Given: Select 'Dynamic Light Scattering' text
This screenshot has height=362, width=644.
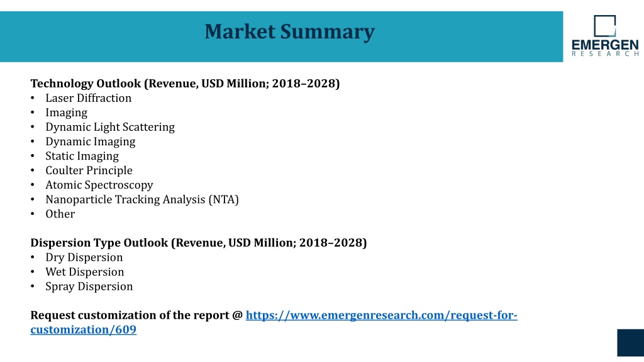Looking at the screenshot, I should pyautogui.click(x=110, y=127).
